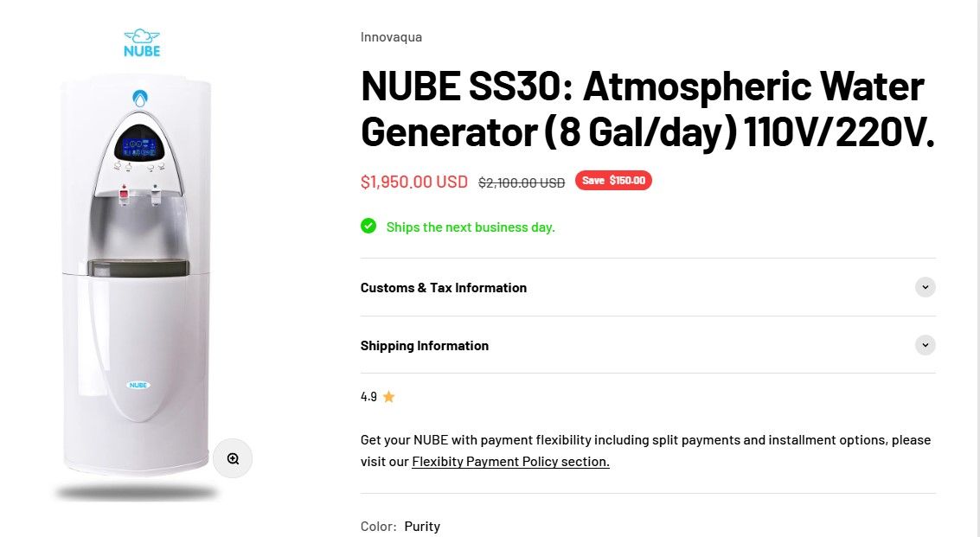Expand Customs & Tax Information chevron arrow
The image size is (980, 537).
tap(925, 287)
